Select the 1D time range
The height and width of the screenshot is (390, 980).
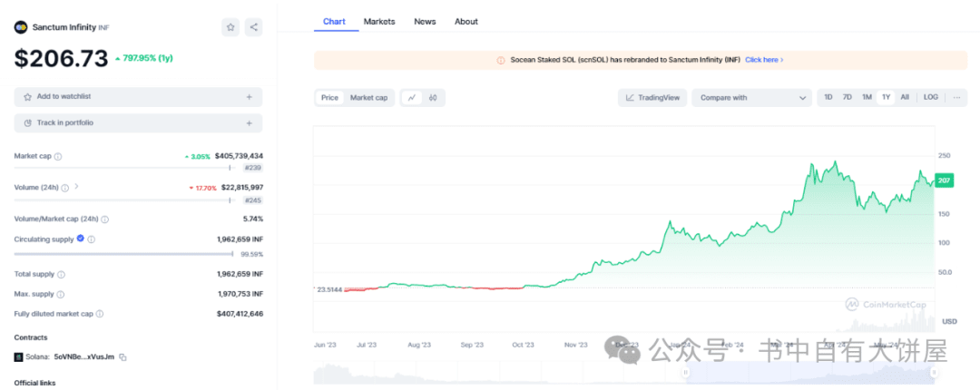(x=828, y=98)
